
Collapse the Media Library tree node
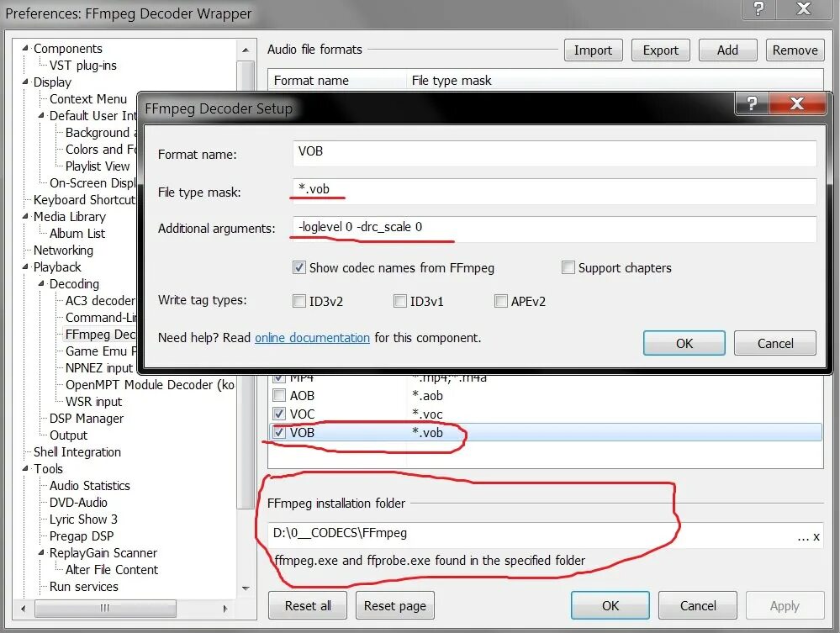25,216
